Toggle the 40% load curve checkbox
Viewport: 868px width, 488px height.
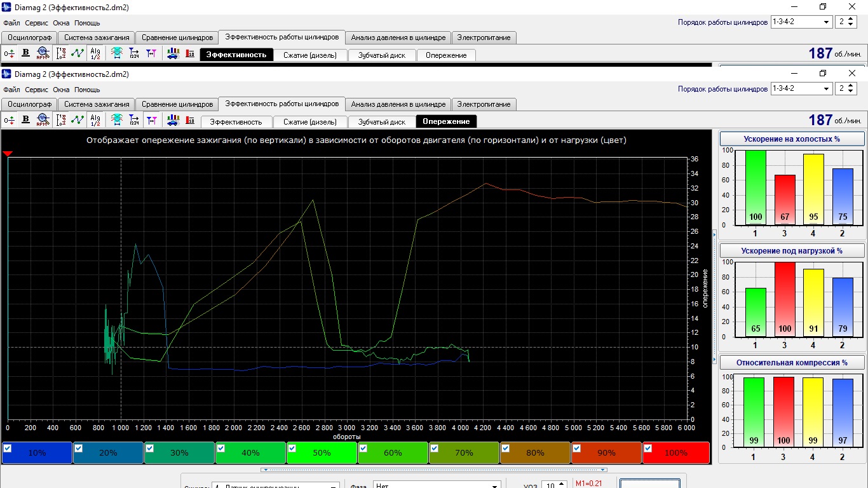[220, 448]
